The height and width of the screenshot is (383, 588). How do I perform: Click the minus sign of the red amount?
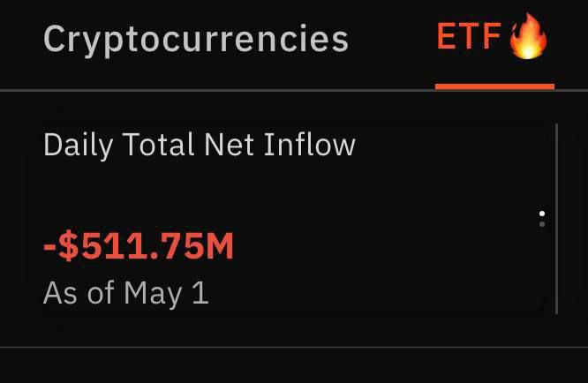(49, 247)
